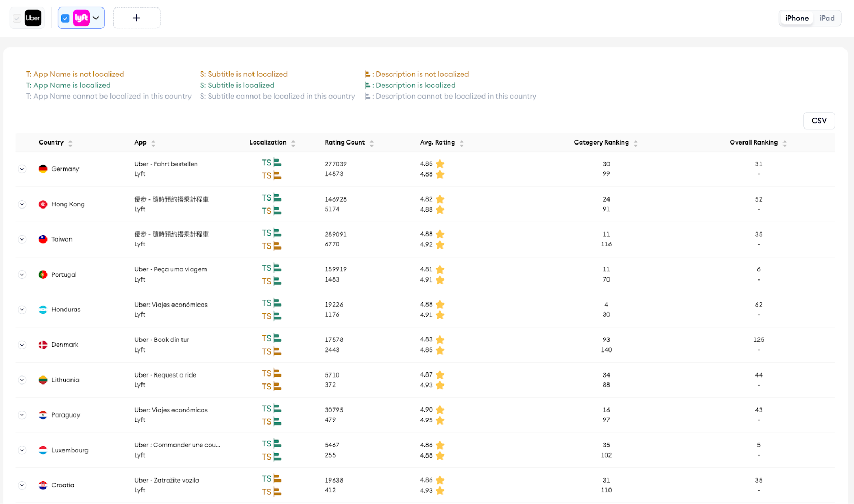Click the Localization column header
Image resolution: width=854 pixels, height=504 pixels.
pos(268,142)
